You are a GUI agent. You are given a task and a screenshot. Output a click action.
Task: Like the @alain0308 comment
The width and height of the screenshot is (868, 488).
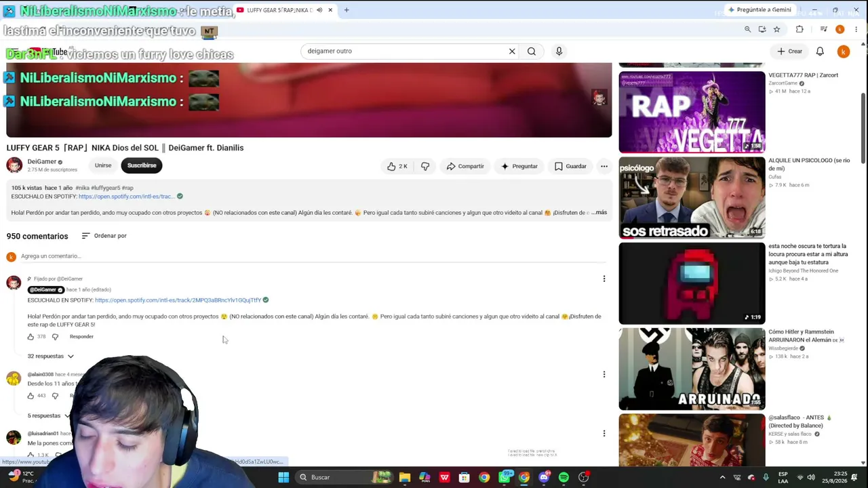point(31,396)
